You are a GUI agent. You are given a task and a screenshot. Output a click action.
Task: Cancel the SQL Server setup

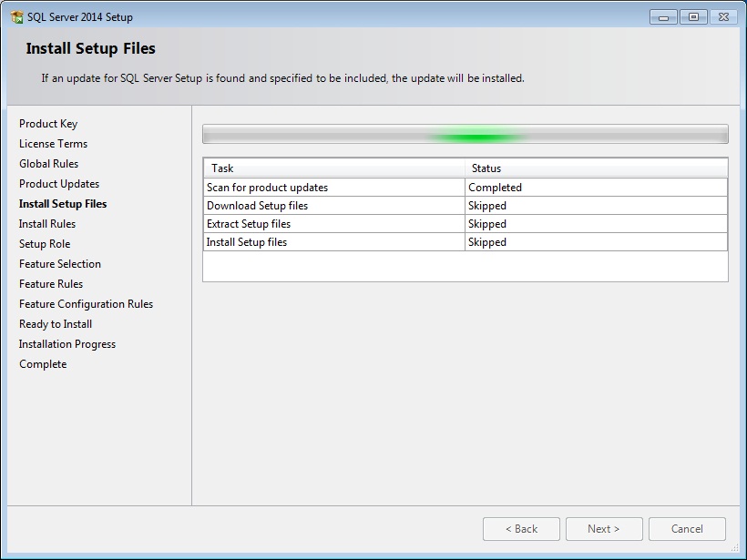point(687,528)
